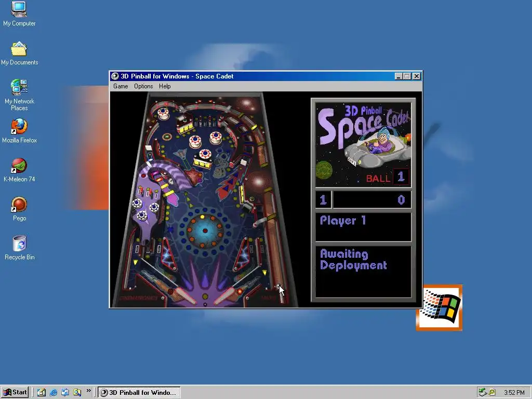The width and height of the screenshot is (532, 399).
Task: Click the pinball title bar system icon
Action: point(115,76)
